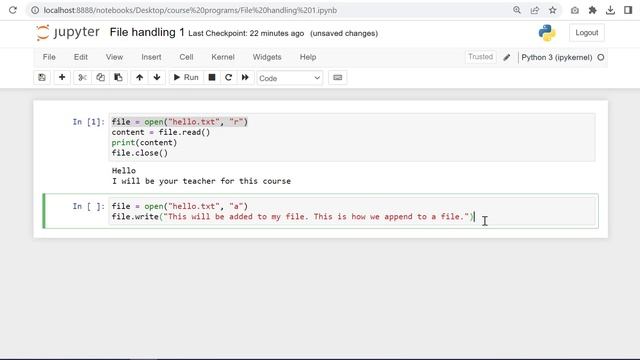Open the Cell menu
This screenshot has height=360, width=640.
[x=186, y=57]
